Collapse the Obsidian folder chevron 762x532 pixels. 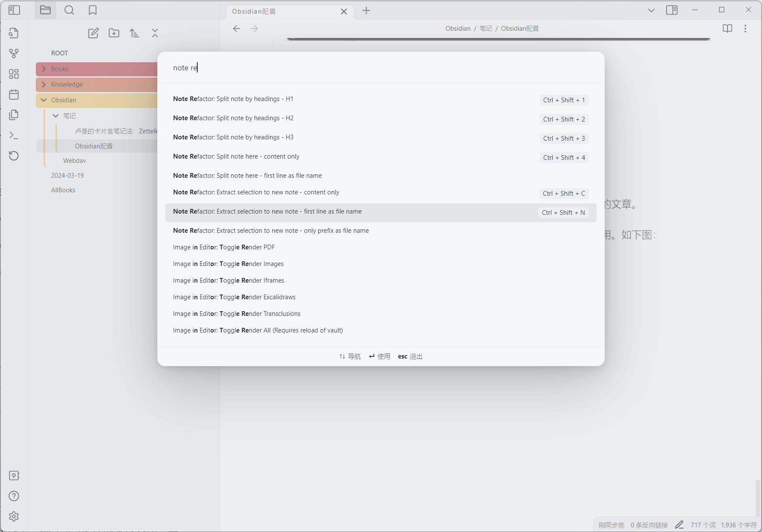tap(43, 100)
